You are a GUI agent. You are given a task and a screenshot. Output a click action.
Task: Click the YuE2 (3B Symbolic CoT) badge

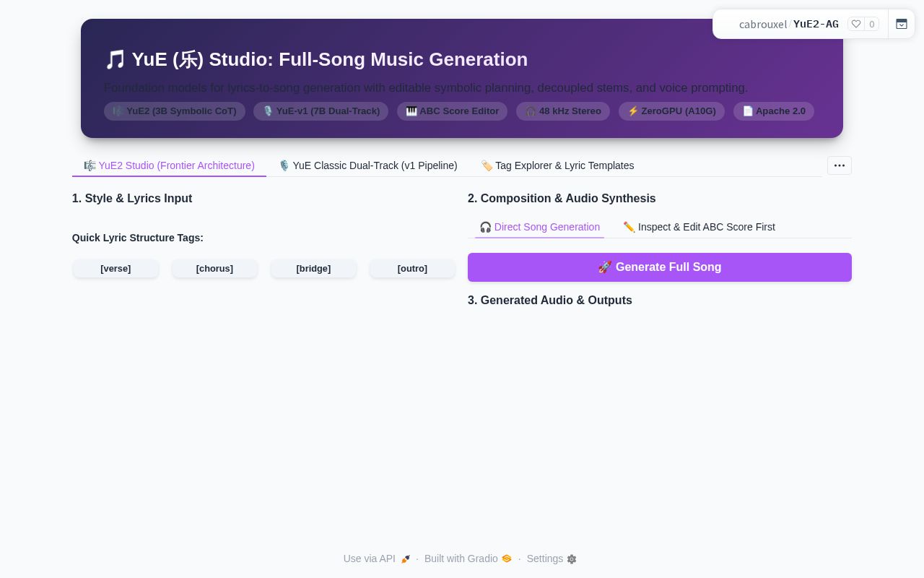(x=175, y=111)
